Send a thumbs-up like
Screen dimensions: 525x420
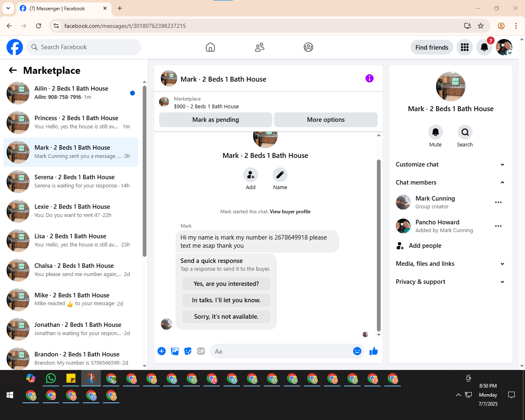(x=374, y=351)
